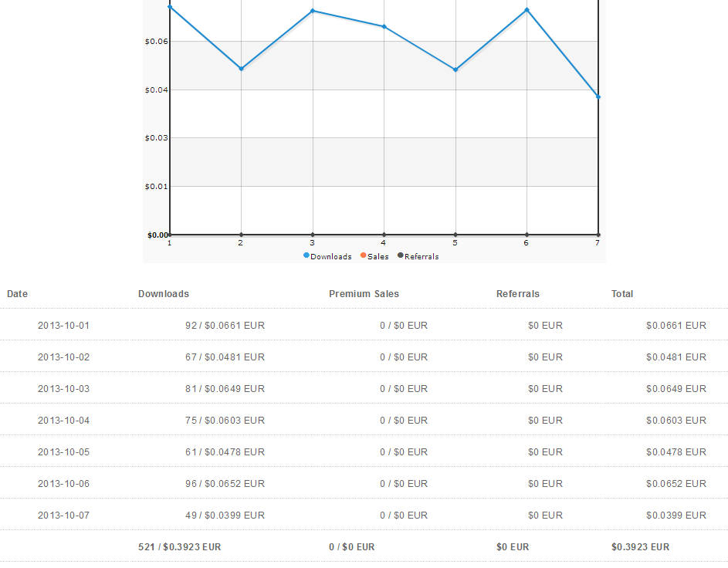The image size is (728, 568).
Task: Click the Downloads column header
Action: (164, 294)
